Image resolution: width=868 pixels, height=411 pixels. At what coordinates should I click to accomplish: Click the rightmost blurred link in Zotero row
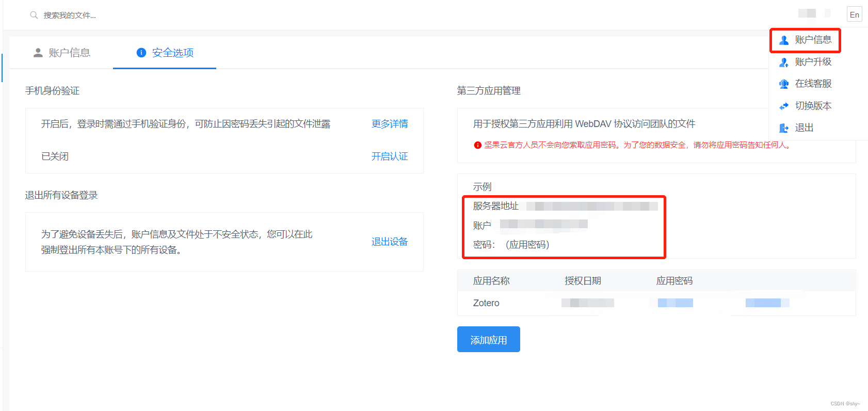(767, 303)
